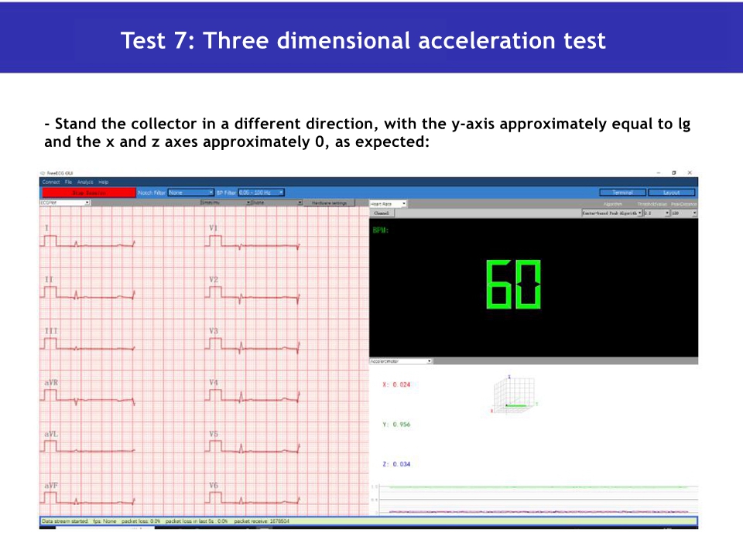743x560 pixels.
Task: Open the Connect menu
Action: tap(50, 182)
